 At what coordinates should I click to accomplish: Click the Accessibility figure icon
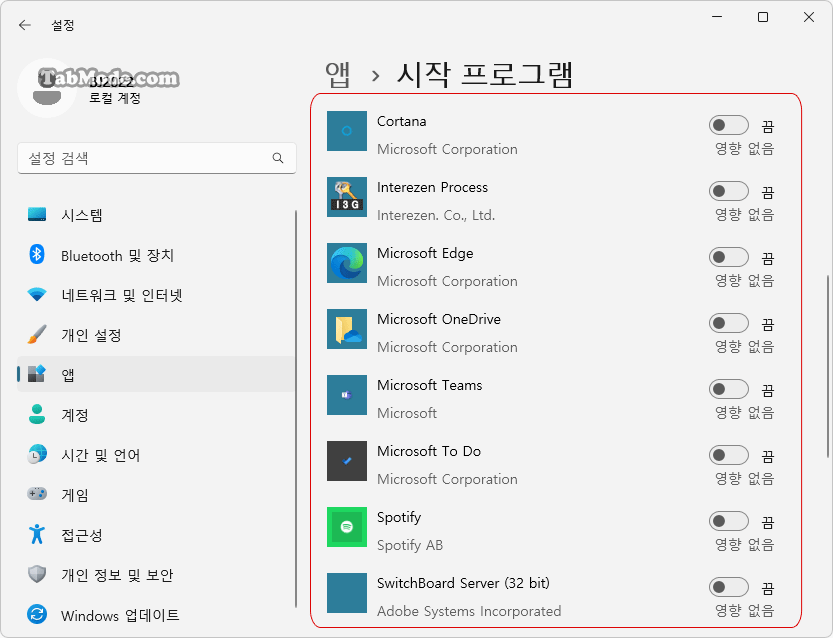(x=37, y=534)
